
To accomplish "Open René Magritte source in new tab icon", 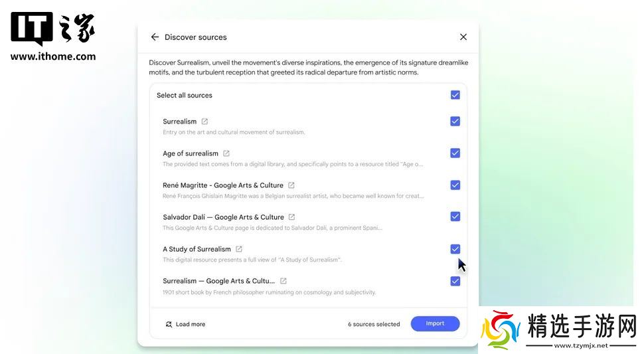I will [x=291, y=185].
